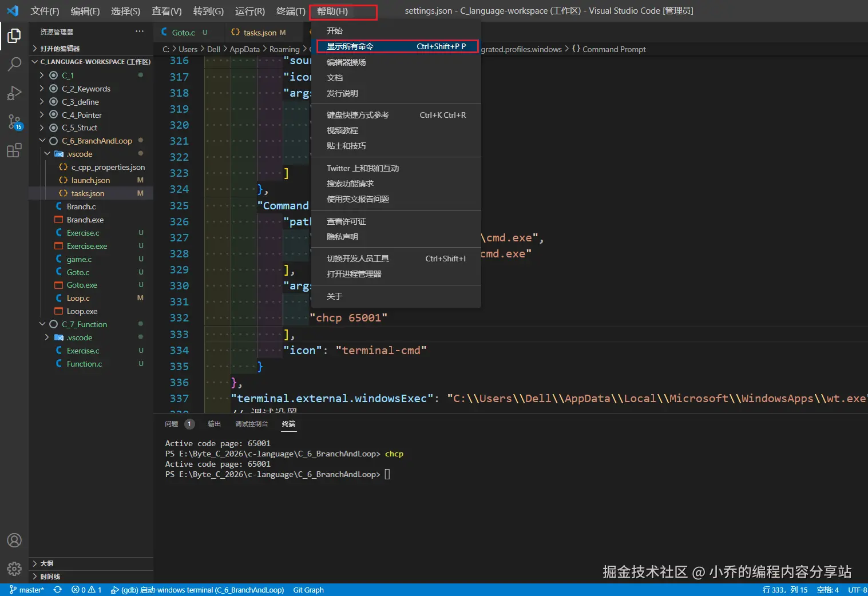
Task: Open the Manage gear icon
Action: (x=14, y=569)
